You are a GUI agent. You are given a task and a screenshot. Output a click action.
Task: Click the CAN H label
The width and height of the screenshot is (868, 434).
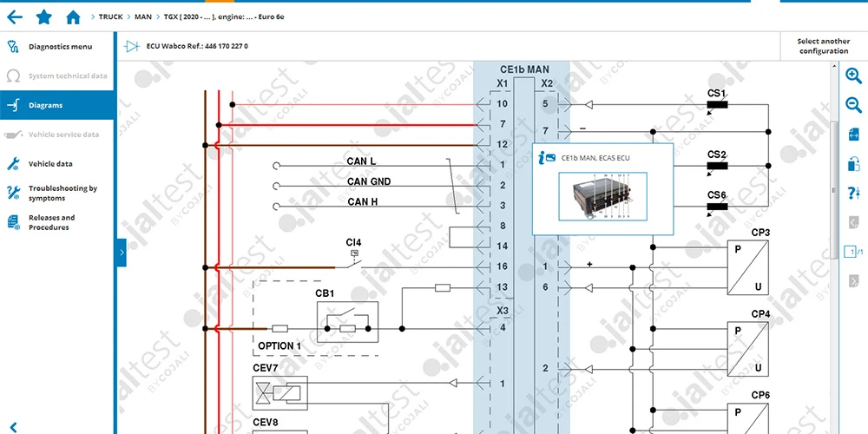363,202
